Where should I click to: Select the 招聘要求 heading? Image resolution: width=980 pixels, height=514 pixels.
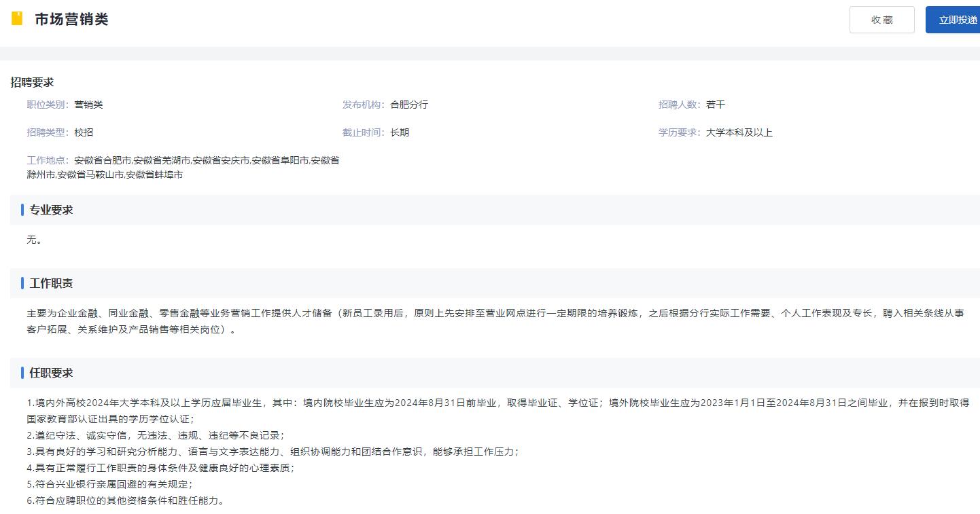[x=32, y=82]
